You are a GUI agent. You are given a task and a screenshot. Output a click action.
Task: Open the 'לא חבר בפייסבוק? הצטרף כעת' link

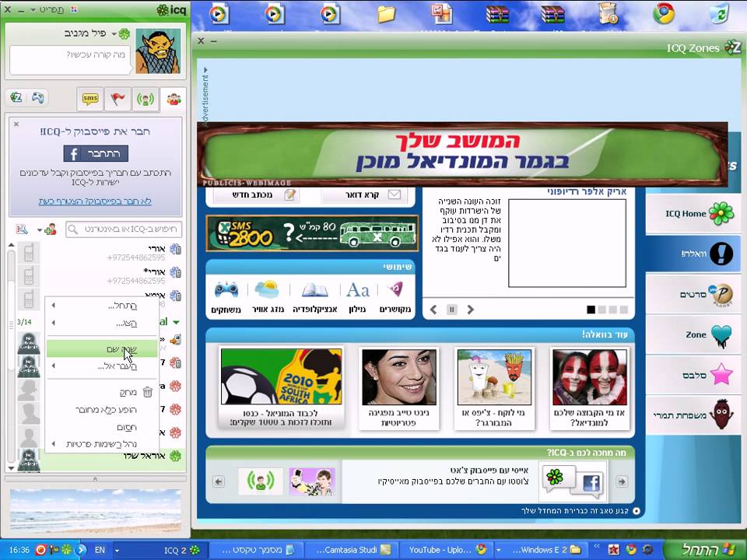point(95,201)
